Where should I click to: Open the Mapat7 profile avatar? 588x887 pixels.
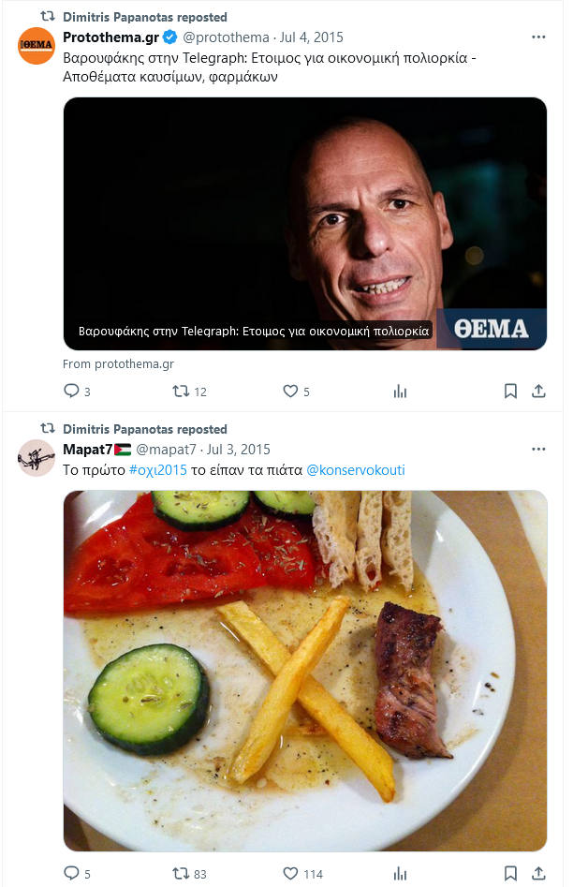[x=37, y=458]
